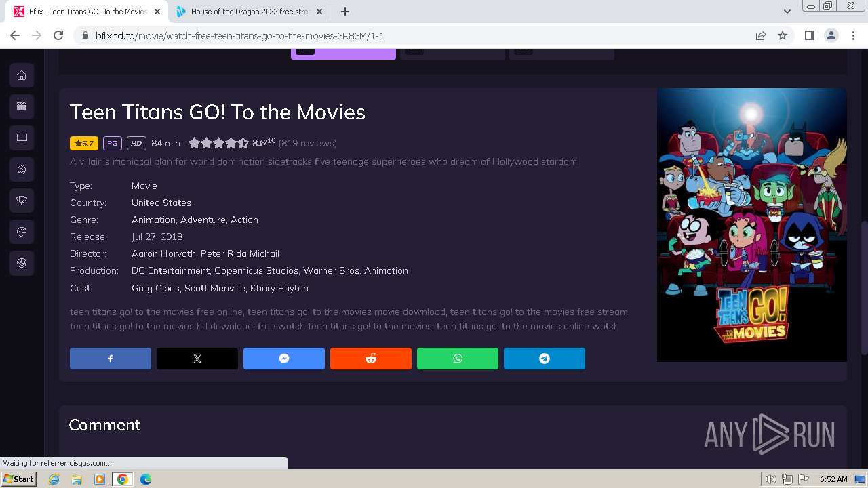This screenshot has height=488, width=868.
Task: Open cast member Khary Payton link
Action: click(279, 288)
